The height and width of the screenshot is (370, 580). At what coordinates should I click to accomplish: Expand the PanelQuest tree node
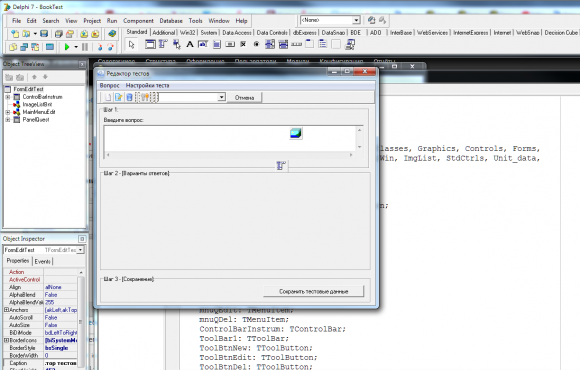[x=7, y=120]
